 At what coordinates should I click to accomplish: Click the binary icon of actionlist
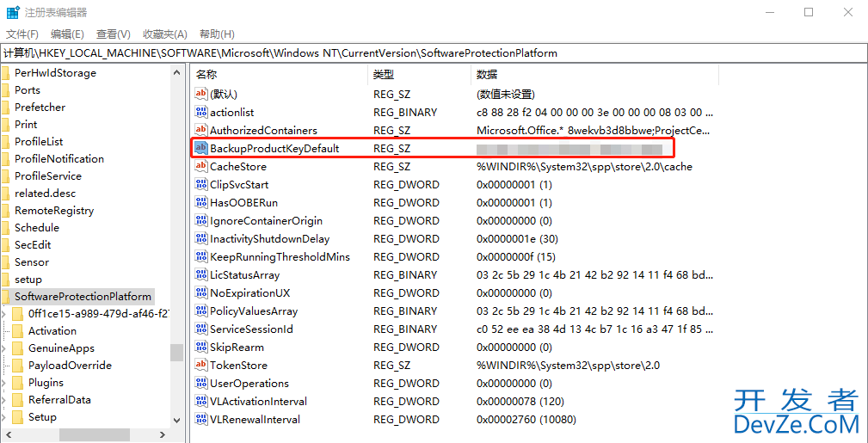(x=201, y=113)
